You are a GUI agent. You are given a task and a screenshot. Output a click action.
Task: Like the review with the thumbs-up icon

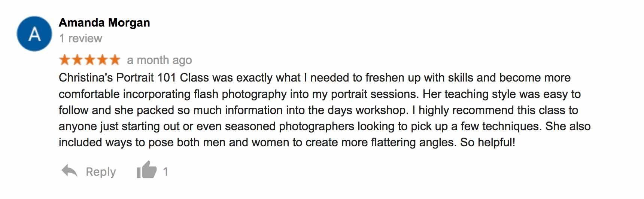(x=146, y=170)
